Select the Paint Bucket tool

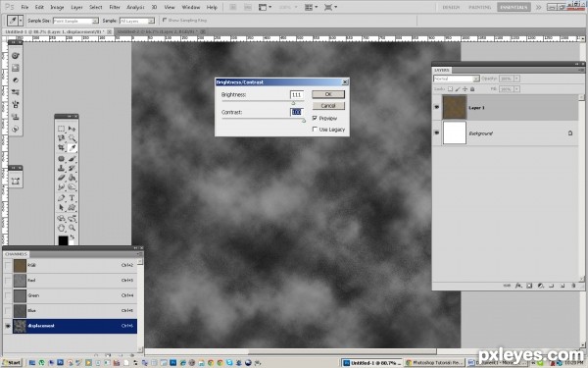click(72, 178)
